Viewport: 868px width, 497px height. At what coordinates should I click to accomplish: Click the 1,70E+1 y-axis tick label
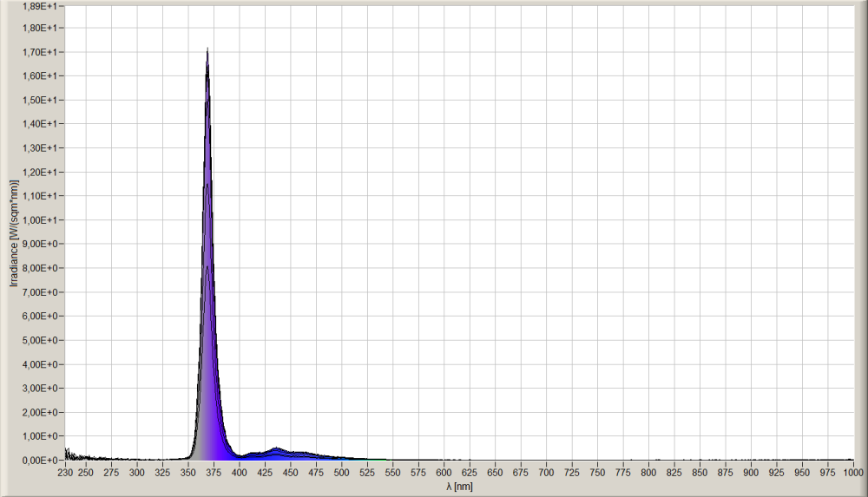pyautogui.click(x=40, y=52)
